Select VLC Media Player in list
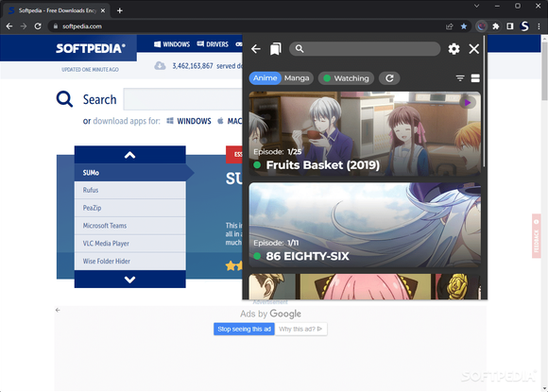 [x=130, y=244]
